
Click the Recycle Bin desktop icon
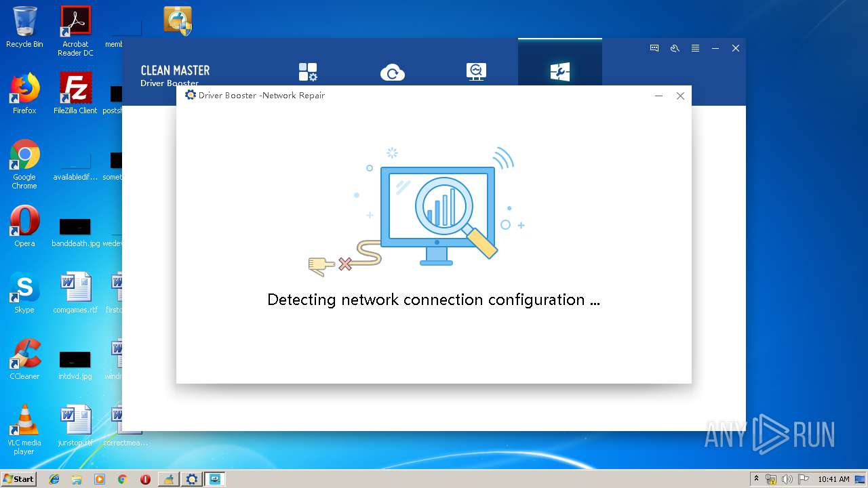coord(24,27)
